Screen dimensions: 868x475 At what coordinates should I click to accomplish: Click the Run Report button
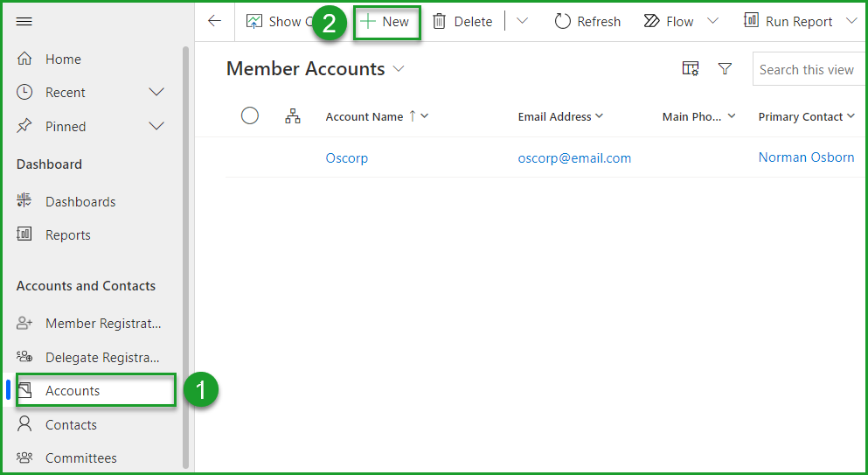tap(788, 21)
